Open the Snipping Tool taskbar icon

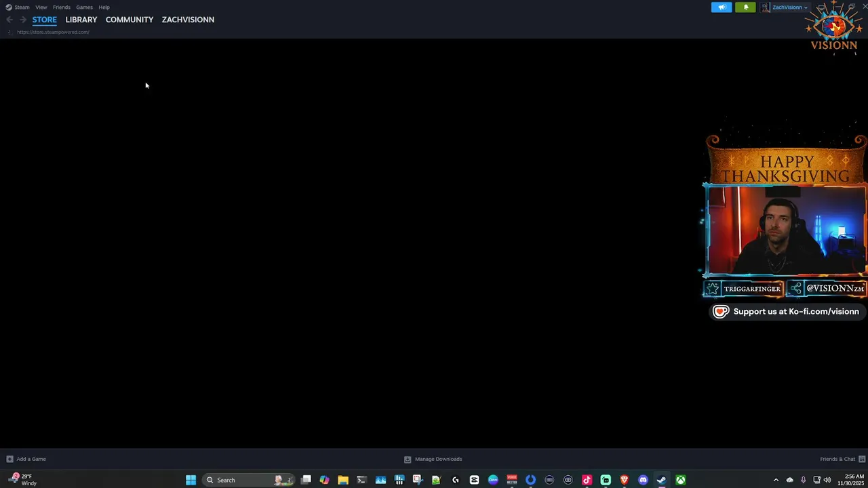[418, 480]
